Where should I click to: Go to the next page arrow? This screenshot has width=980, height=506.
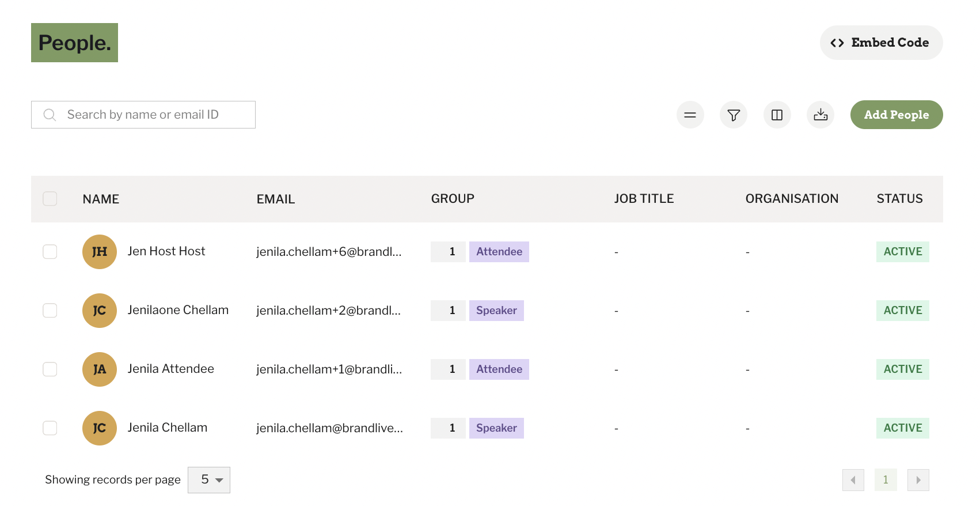[918, 480]
